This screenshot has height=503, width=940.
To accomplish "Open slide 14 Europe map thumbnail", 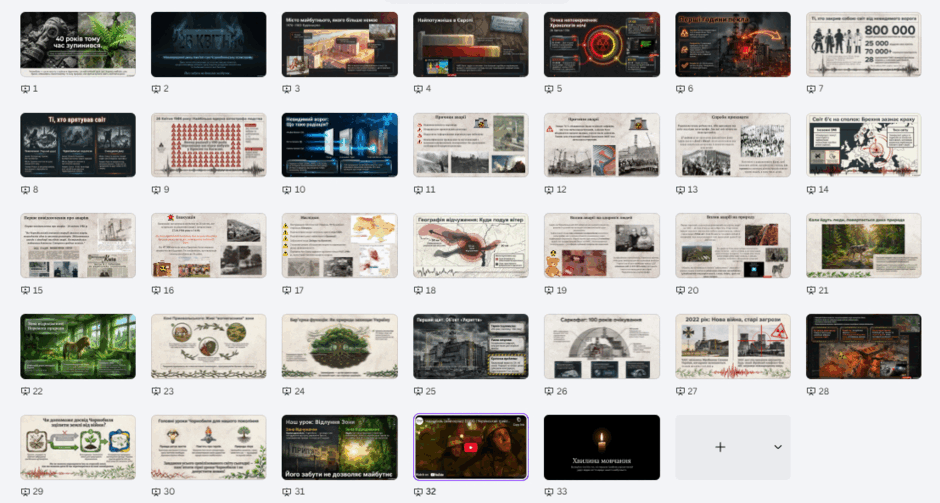I will (x=864, y=145).
